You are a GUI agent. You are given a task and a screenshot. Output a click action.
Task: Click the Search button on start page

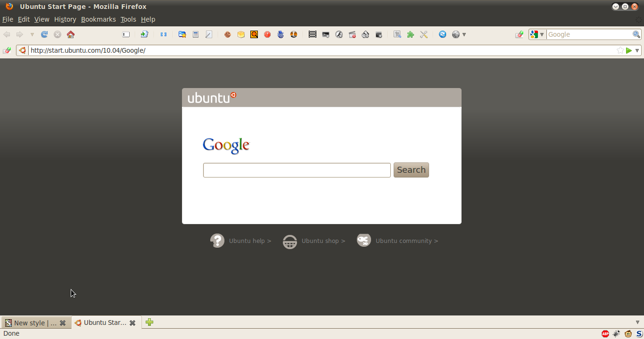411,170
